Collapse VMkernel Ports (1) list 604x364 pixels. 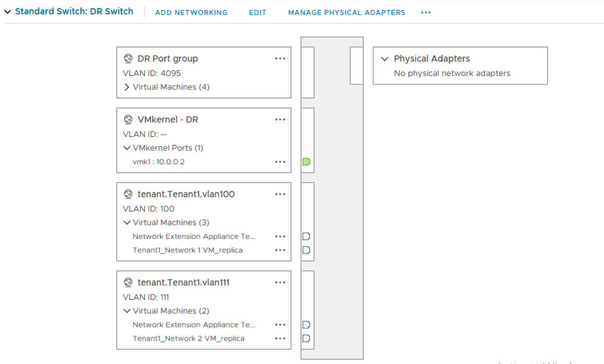(x=127, y=148)
